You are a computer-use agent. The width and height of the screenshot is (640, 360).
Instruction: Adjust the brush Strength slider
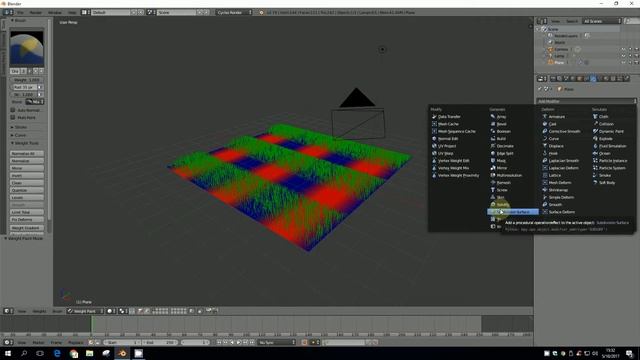(24, 95)
